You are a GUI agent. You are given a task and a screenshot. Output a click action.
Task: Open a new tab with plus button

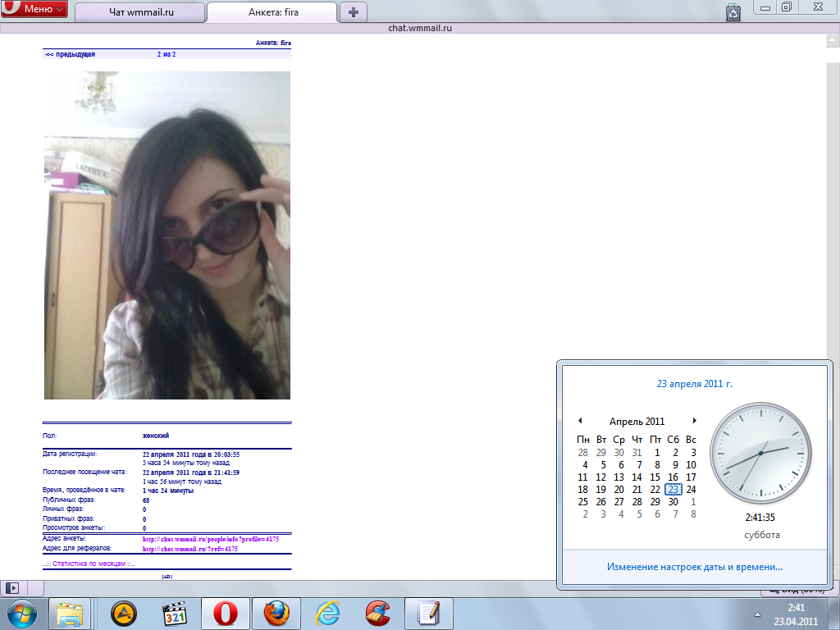(x=354, y=12)
